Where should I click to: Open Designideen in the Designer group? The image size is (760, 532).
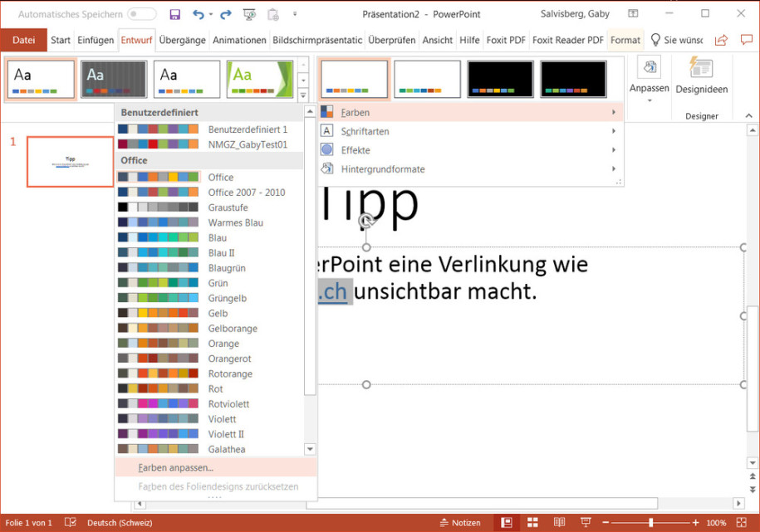pos(701,75)
